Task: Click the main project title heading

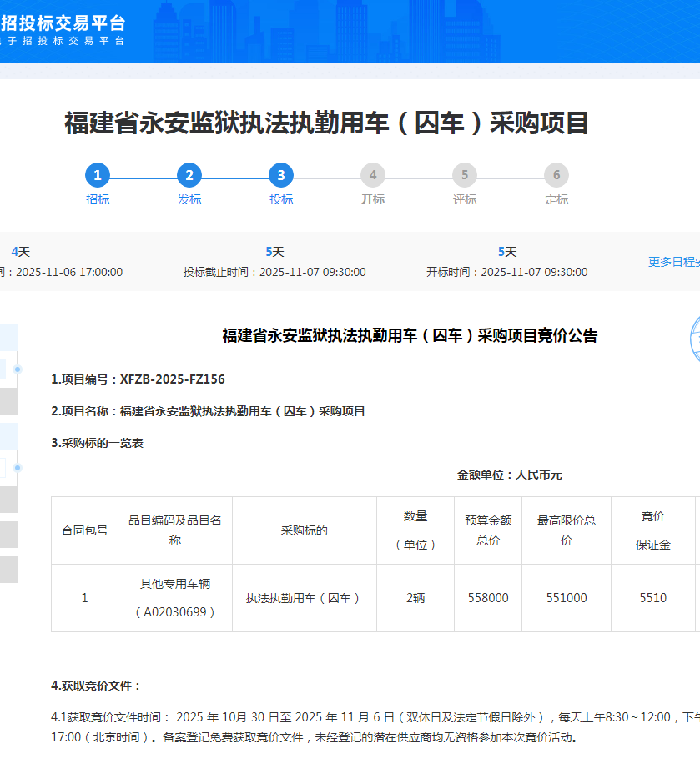Action: (x=327, y=123)
